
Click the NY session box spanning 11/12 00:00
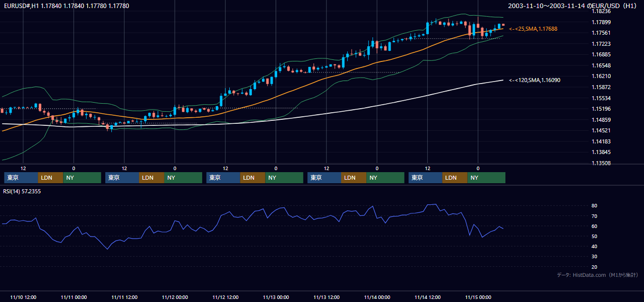(x=183, y=178)
